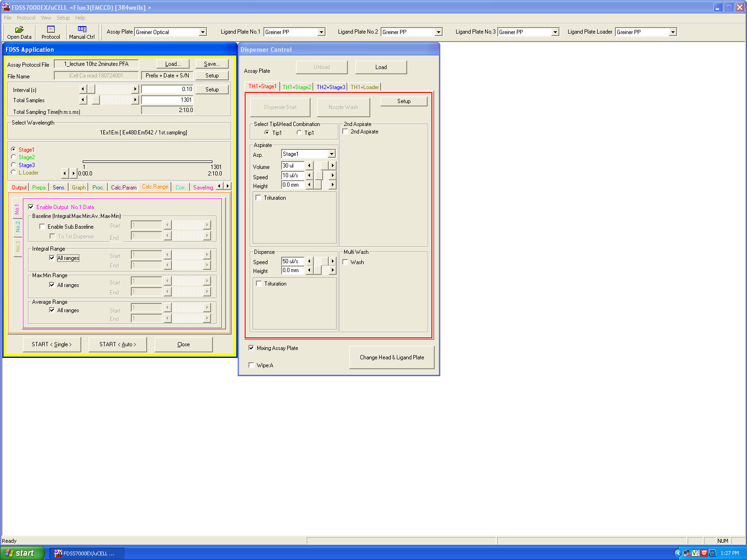Decrease Dispense Speed with left arrow
The height and width of the screenshot is (560, 747).
pos(309,261)
